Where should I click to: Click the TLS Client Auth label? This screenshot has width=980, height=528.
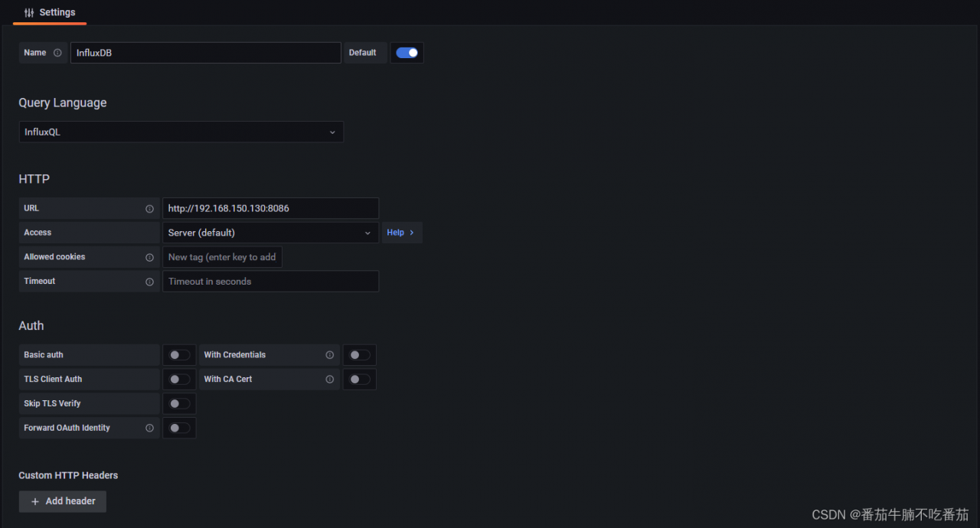(x=53, y=379)
